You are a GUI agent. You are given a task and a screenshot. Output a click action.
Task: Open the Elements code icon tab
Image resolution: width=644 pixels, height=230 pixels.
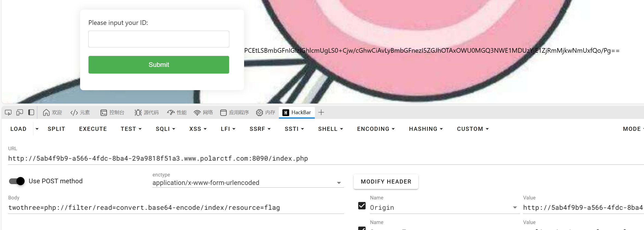click(x=74, y=113)
